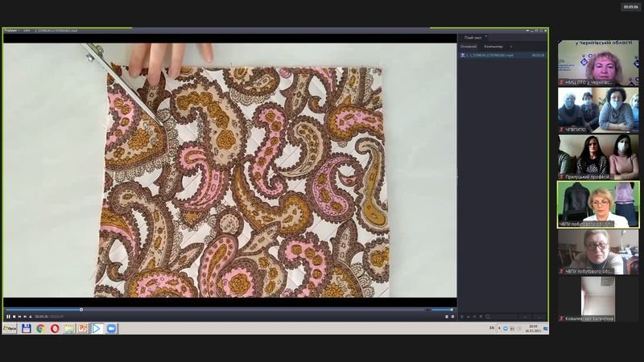Screen dimensions: 644x362
Task: Click the Zoom icon in the taskbar
Action: (112, 328)
